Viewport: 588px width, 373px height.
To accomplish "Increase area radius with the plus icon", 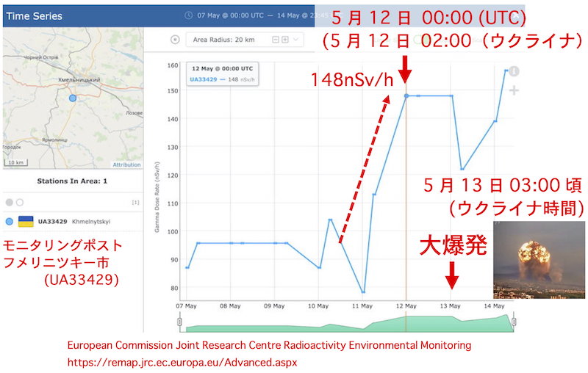I will click(285, 40).
